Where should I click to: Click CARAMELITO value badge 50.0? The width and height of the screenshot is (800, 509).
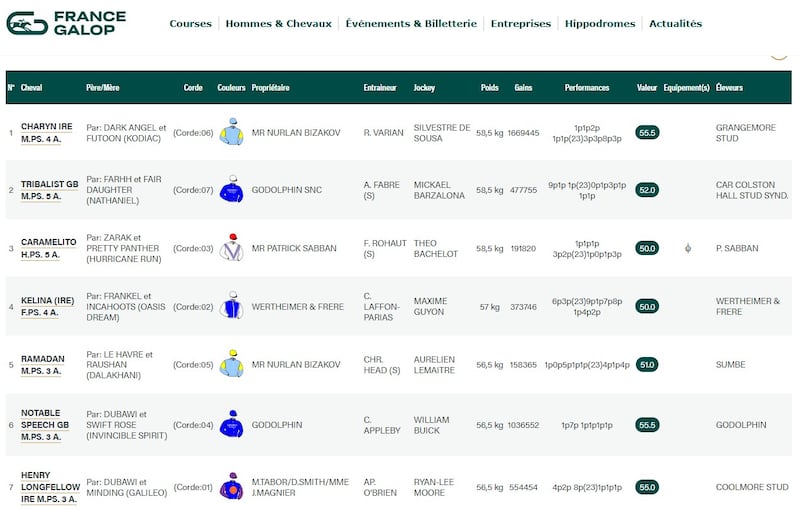(647, 248)
